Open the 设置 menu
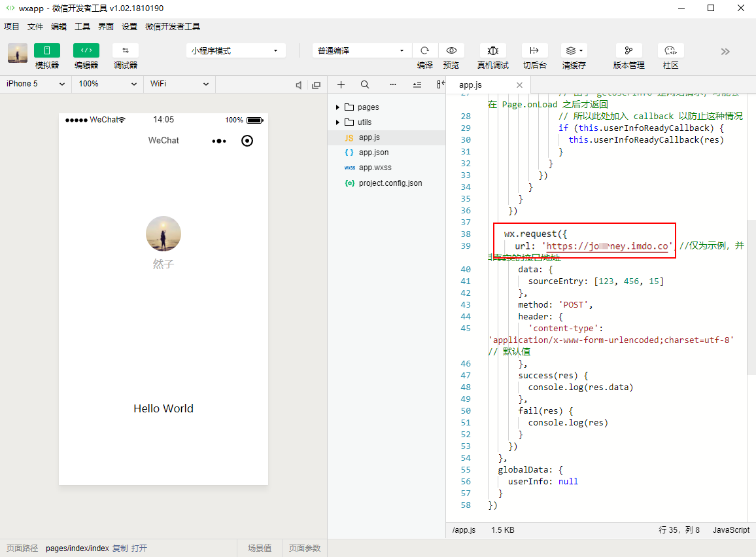 (129, 27)
